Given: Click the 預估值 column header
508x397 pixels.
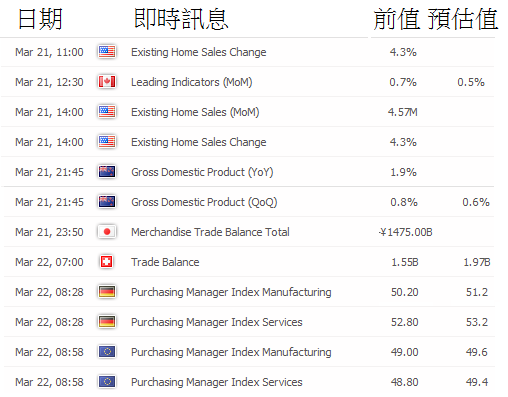Looking at the screenshot, I should pos(463,19).
